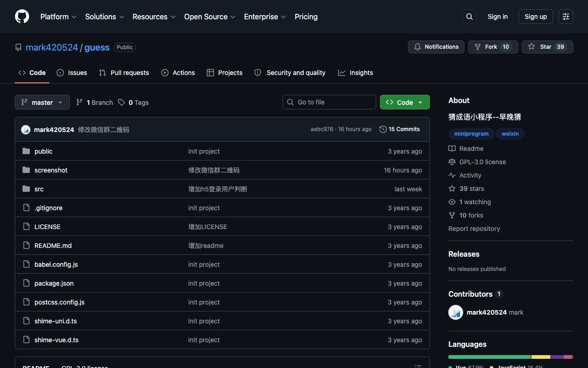Click the LICENSE file icon
Image resolution: width=588 pixels, height=368 pixels.
point(26,227)
